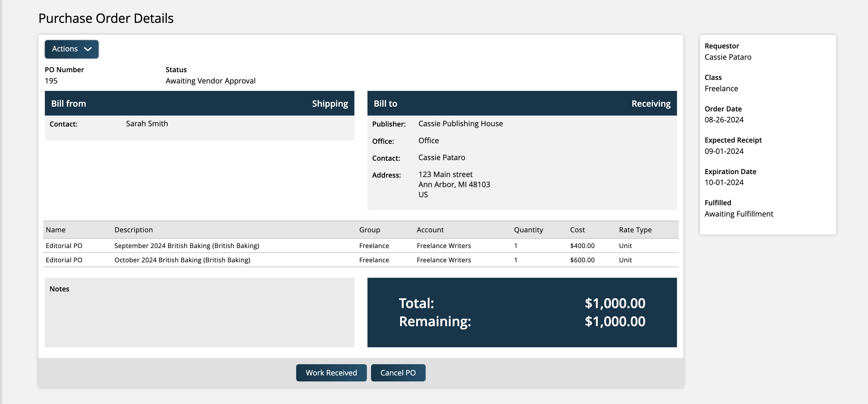
Task: Click the October 2024 British Baking row
Action: pos(182,260)
